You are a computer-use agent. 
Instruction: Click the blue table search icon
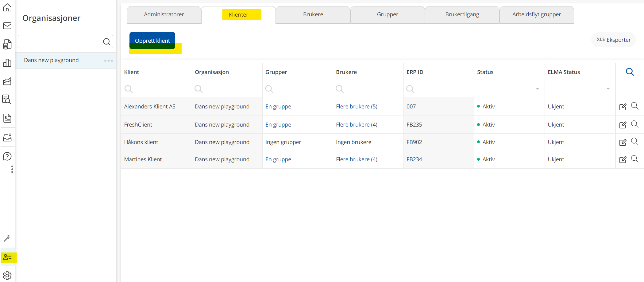coord(630,72)
